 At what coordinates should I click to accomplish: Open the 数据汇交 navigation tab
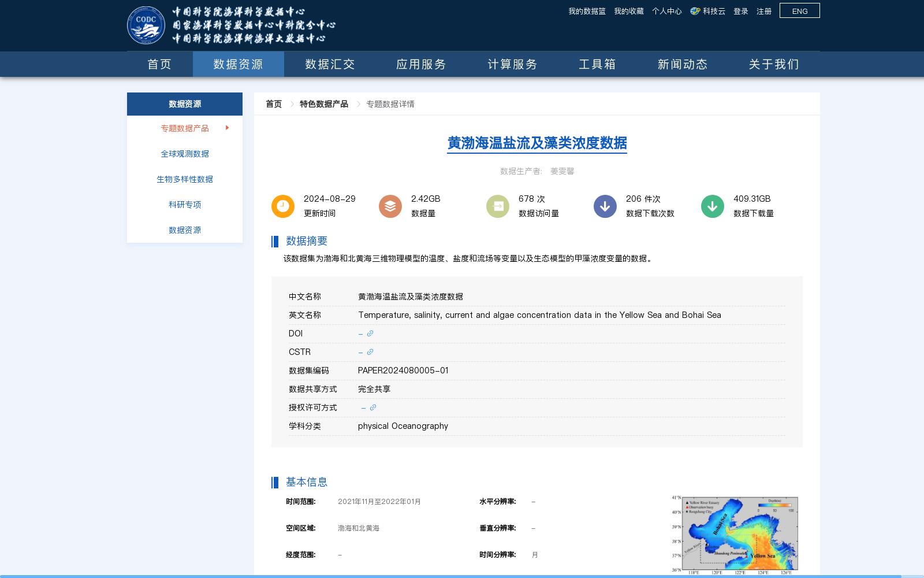[330, 64]
